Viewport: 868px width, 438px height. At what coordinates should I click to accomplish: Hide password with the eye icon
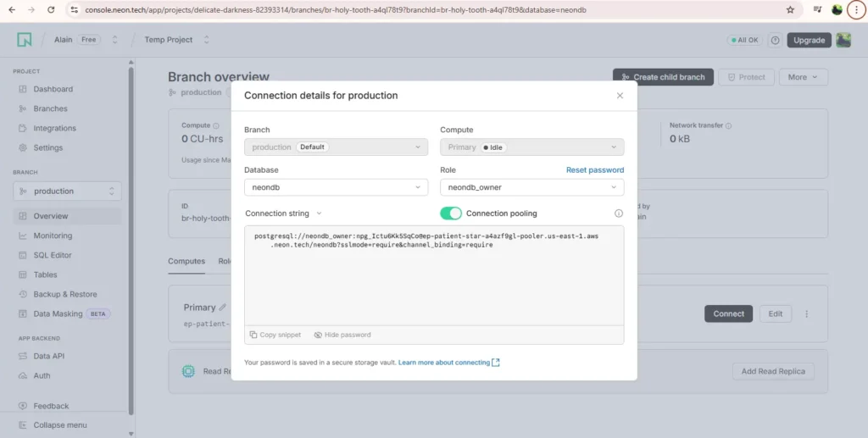tap(318, 335)
